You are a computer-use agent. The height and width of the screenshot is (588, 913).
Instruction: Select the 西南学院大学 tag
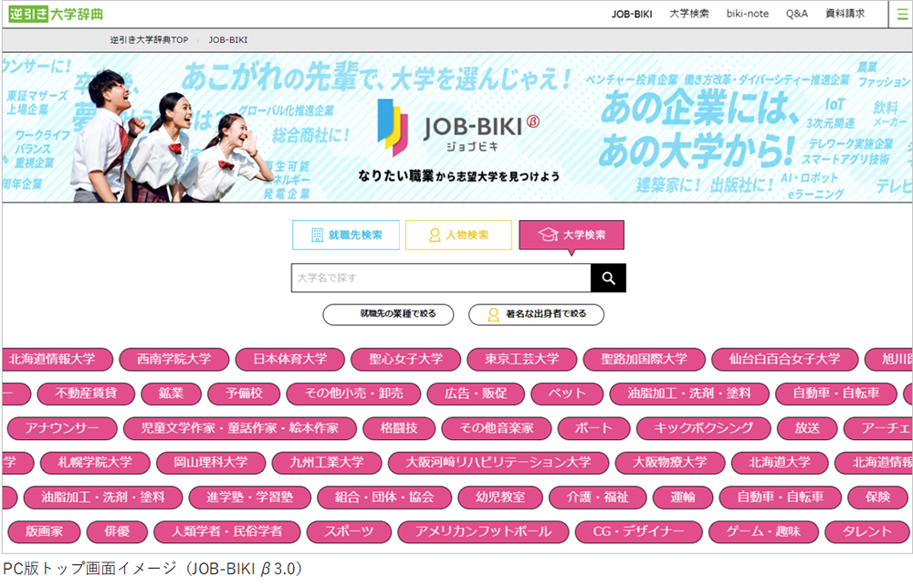coord(174,359)
